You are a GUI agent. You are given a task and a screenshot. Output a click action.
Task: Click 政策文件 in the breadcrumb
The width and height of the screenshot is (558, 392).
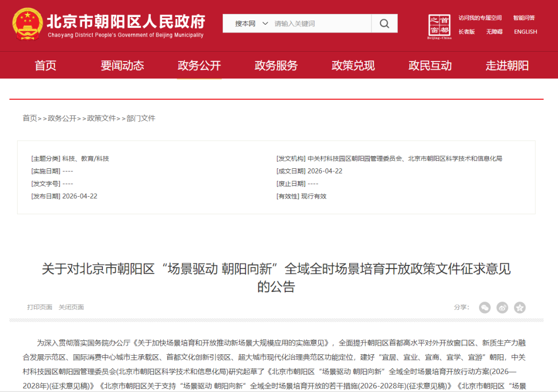[101, 118]
